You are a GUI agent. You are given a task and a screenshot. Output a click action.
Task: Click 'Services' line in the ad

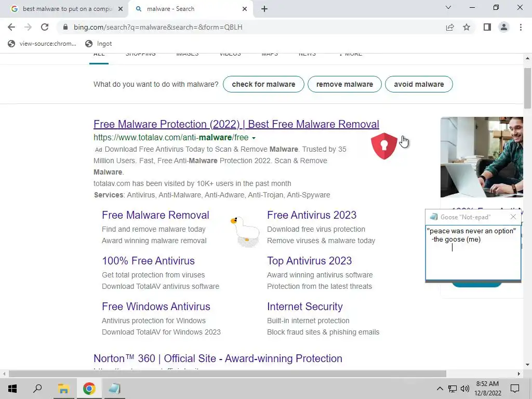tap(212, 195)
